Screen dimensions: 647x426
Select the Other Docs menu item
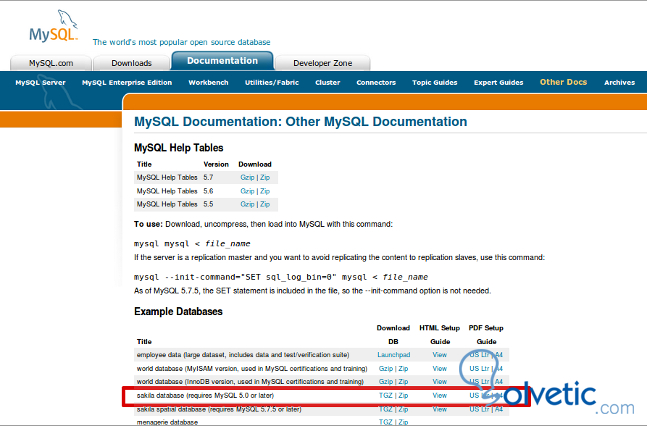[x=563, y=82]
